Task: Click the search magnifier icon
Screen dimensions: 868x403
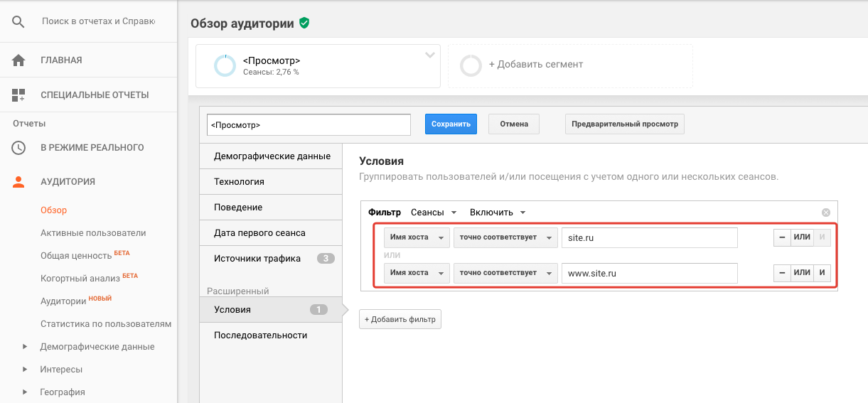Action: [18, 22]
